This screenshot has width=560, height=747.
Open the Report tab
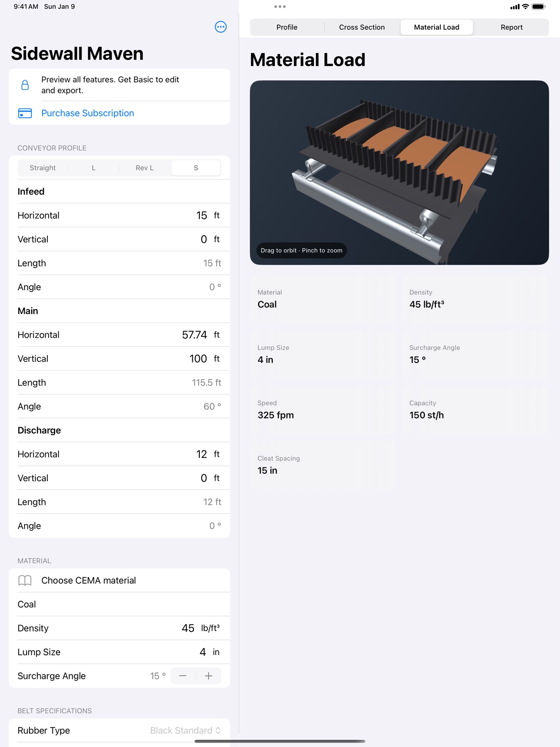pos(511,27)
